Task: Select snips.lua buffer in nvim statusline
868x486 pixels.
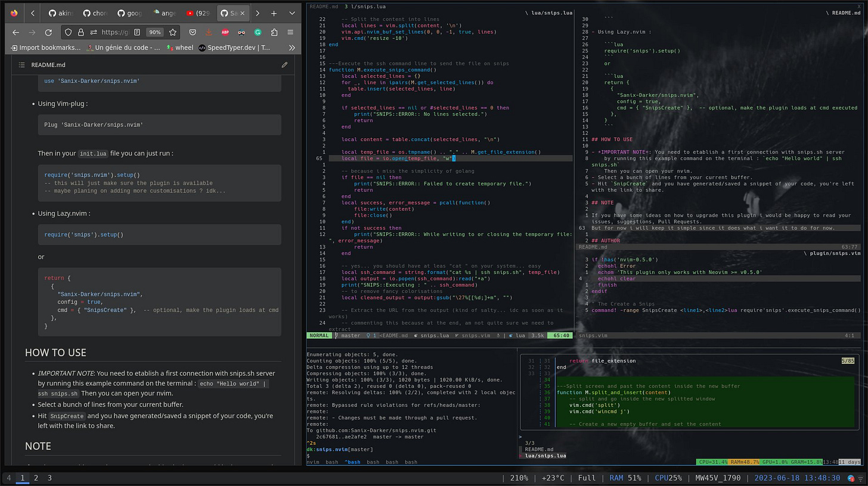Action: pos(431,335)
